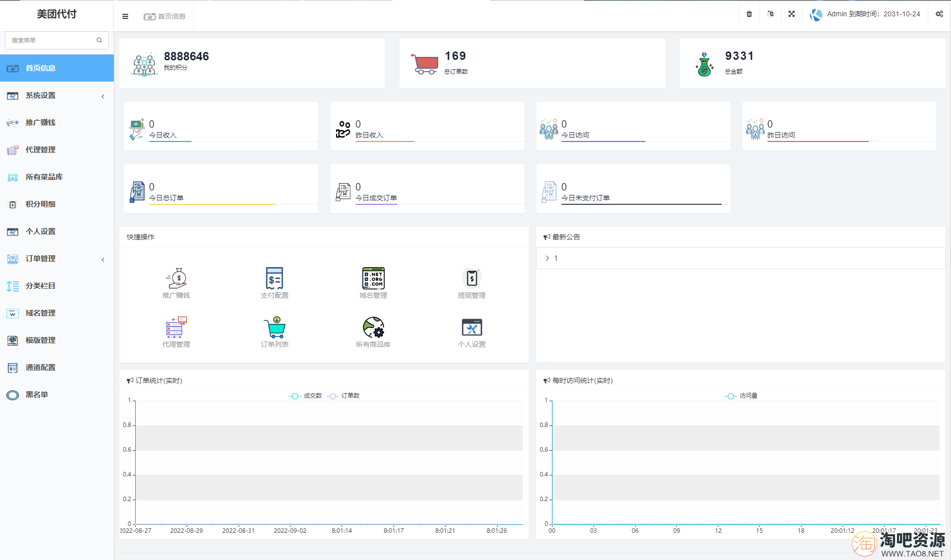This screenshot has height=560, width=951.
Task: Toggle the 成交数 legend in order chart
Action: (x=305, y=396)
